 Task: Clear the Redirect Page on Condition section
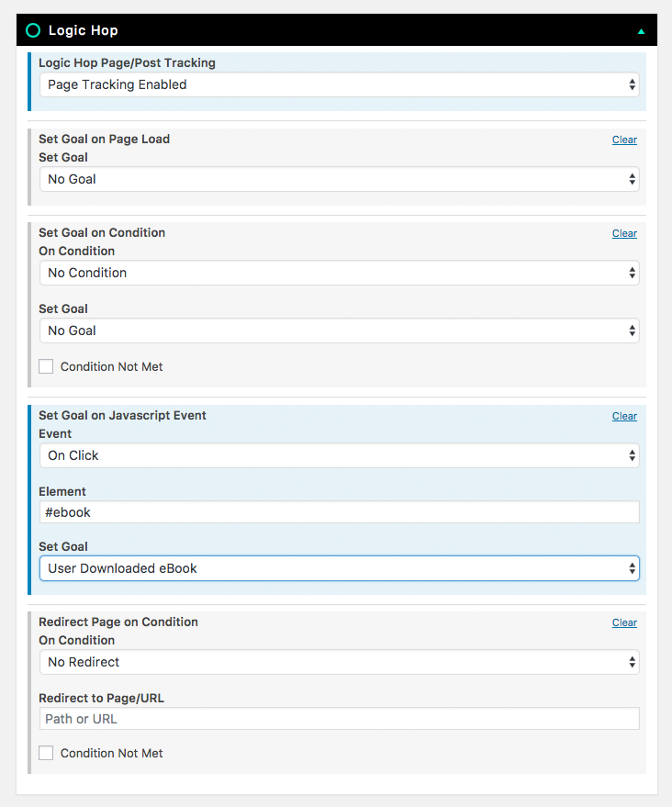point(624,622)
